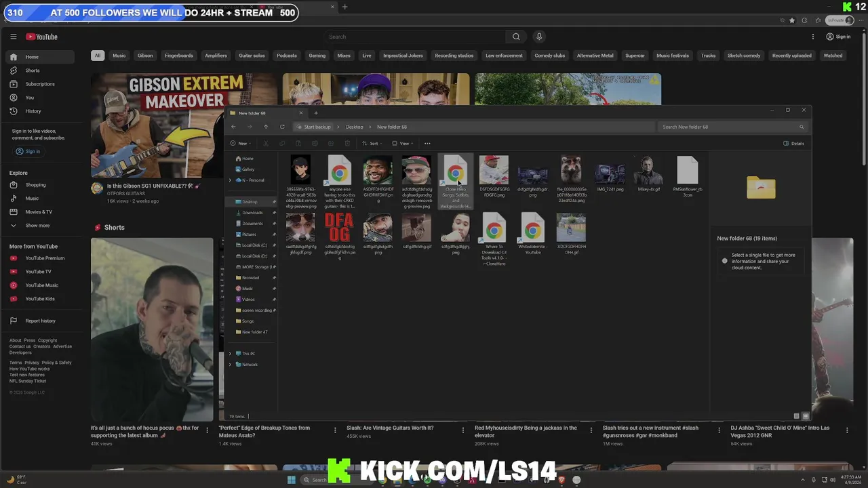
Task: Expand the Network tree node
Action: (231, 365)
